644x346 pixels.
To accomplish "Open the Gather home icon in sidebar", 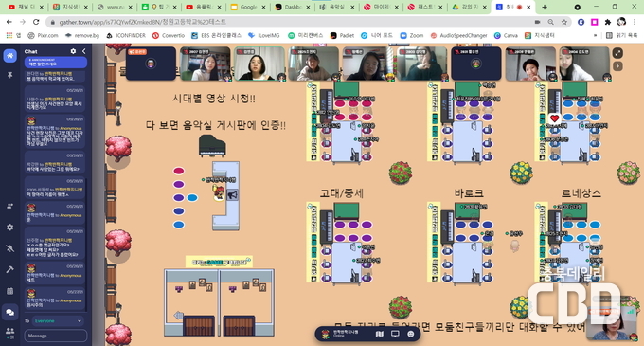I will [9, 56].
